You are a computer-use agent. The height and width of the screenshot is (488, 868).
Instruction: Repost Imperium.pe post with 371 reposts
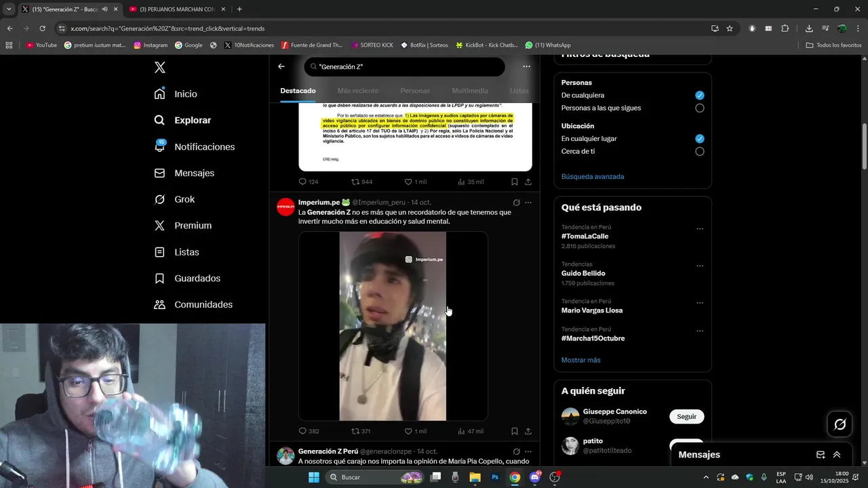click(361, 431)
